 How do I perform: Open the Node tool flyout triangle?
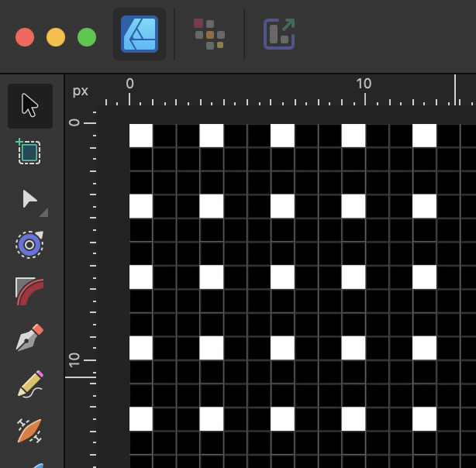tap(44, 213)
